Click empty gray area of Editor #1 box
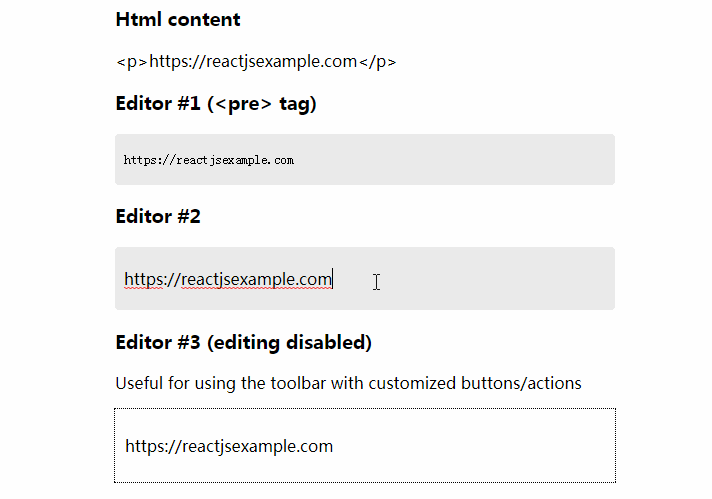The height and width of the screenshot is (499, 712). tap(454, 160)
